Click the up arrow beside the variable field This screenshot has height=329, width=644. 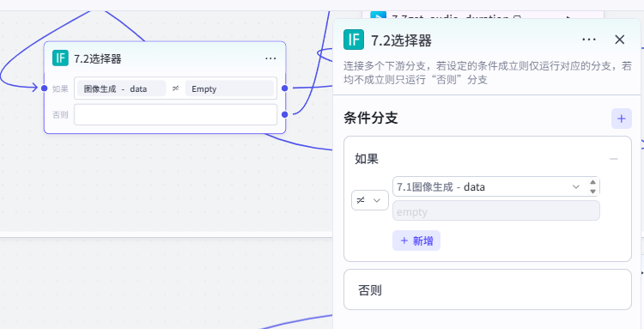[x=592, y=182]
